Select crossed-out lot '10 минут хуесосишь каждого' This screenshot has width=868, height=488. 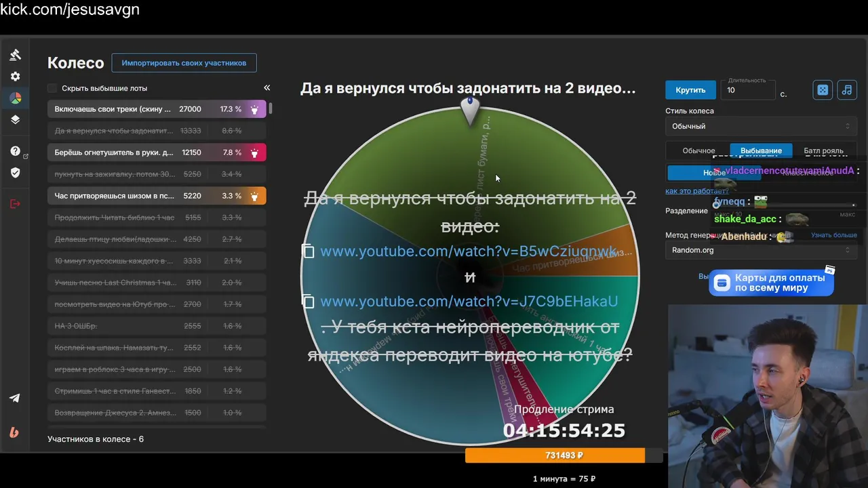coord(157,261)
